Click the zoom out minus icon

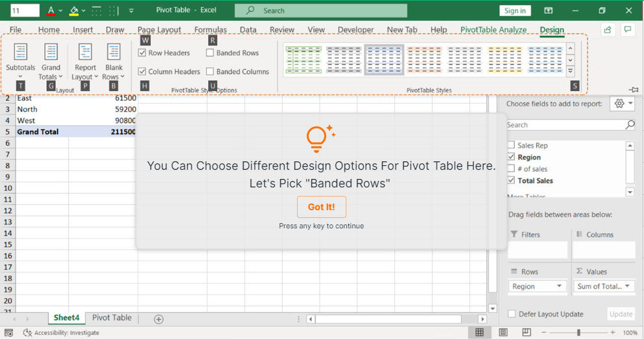coord(544,332)
